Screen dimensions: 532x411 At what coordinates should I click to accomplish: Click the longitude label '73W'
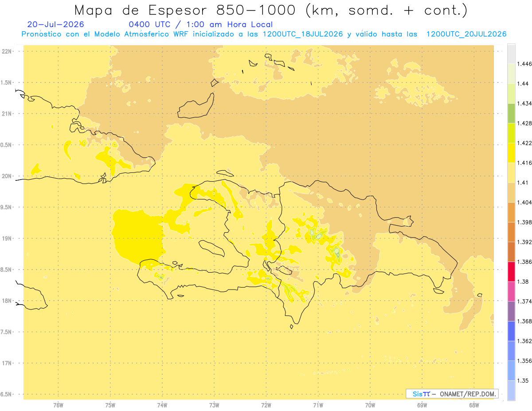214,405
